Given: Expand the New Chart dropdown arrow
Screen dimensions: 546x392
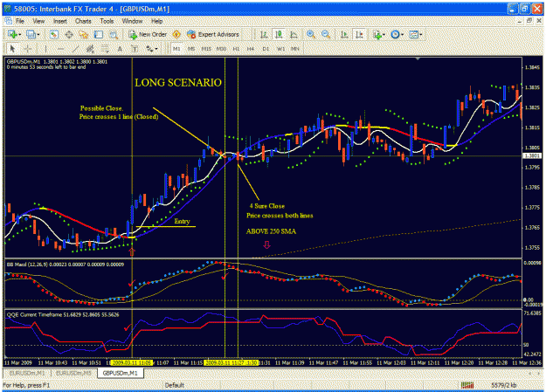Looking at the screenshot, I should [x=19, y=34].
